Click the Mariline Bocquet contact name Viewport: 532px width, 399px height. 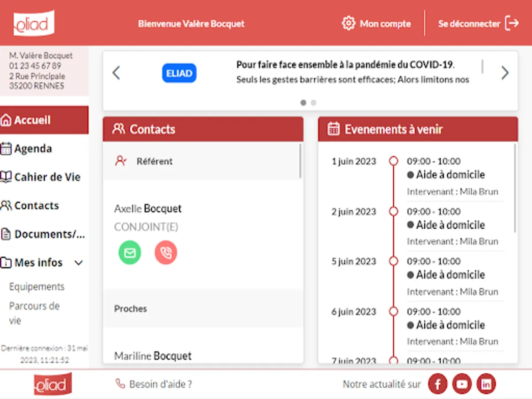tap(153, 356)
